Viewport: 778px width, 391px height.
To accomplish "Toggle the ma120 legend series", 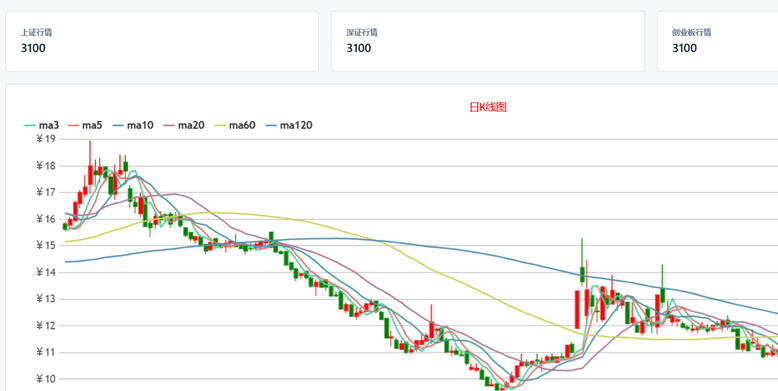I will 289,126.
